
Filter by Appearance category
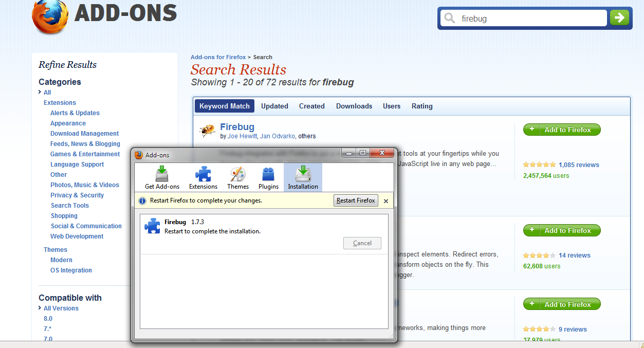click(68, 123)
